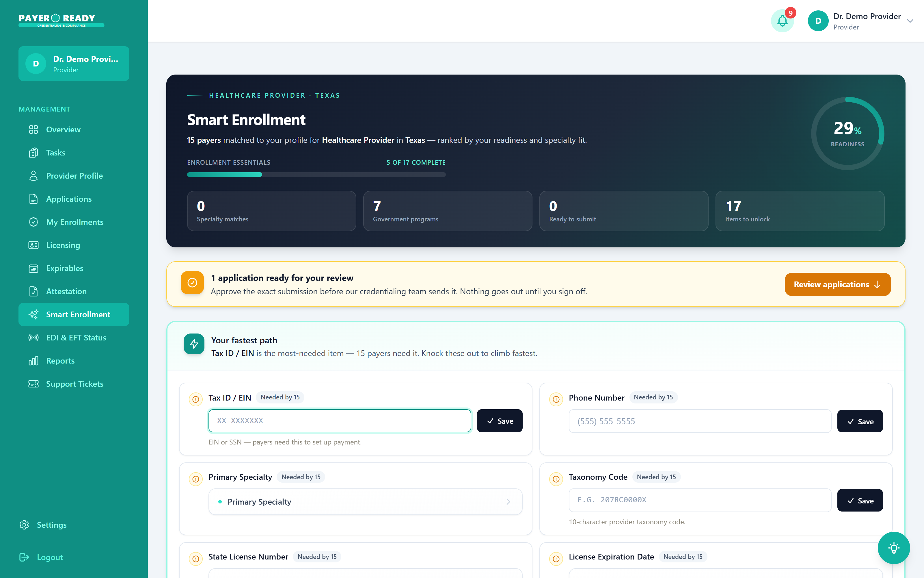
Task: Click the header avatar circle with letter D
Action: (x=818, y=21)
